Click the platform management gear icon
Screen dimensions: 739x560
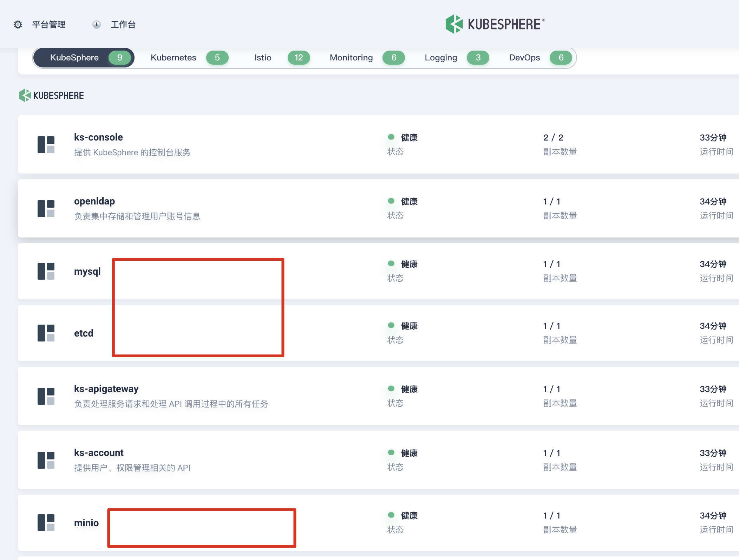(18, 25)
